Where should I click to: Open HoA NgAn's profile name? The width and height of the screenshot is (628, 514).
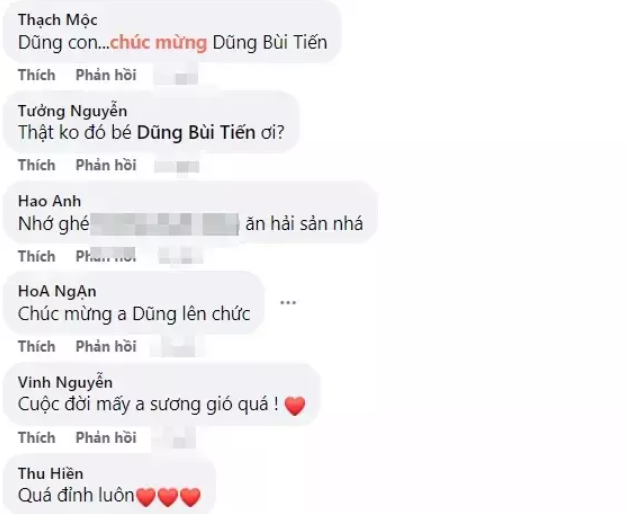[x=57, y=292]
